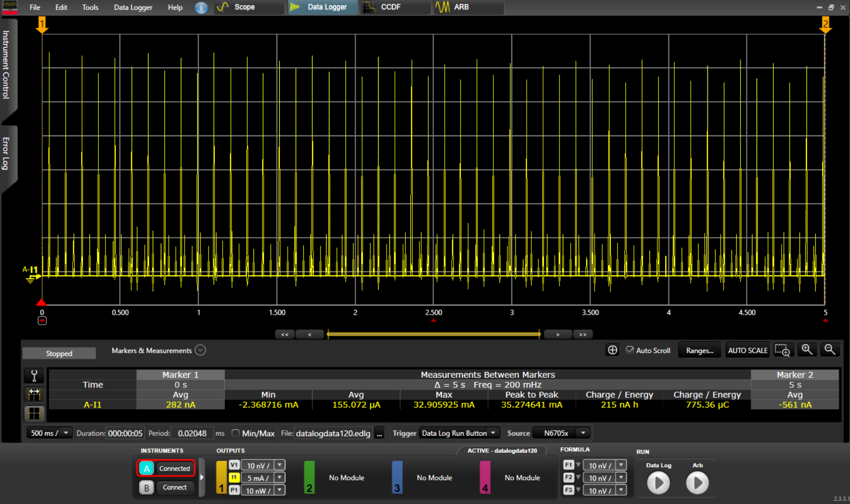The image size is (850, 504).
Task: Click the yellow output 1 color block
Action: click(221, 477)
